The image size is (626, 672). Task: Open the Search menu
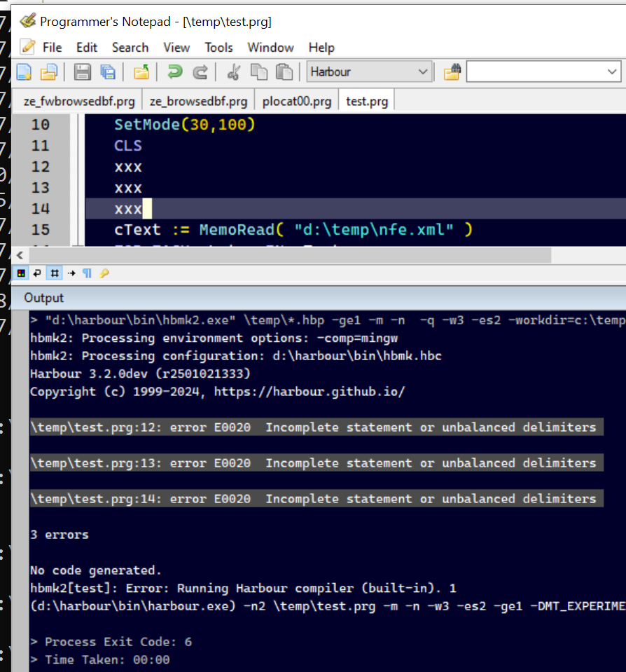coord(130,48)
